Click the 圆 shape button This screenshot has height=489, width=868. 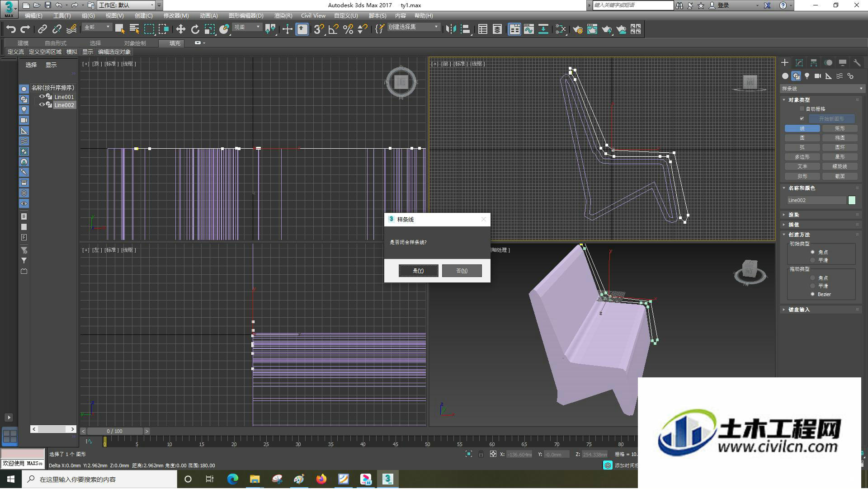click(802, 138)
